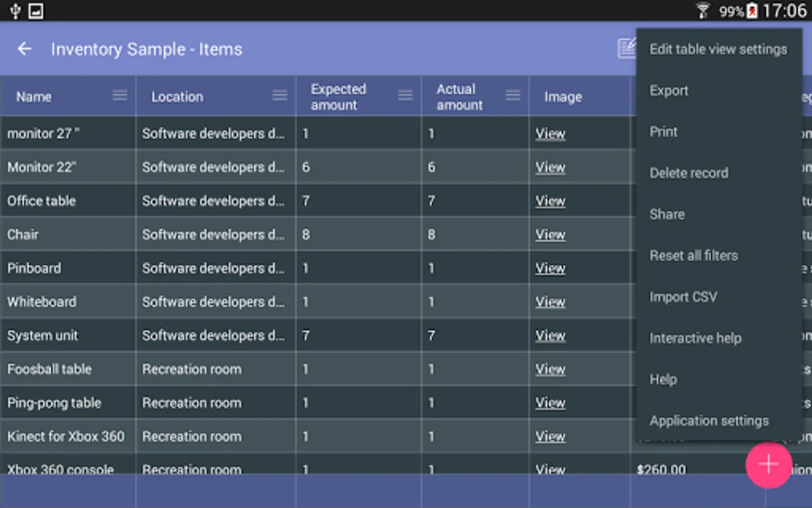The height and width of the screenshot is (508, 812).
Task: Open Actual amount column menu icon
Action: coord(513,95)
